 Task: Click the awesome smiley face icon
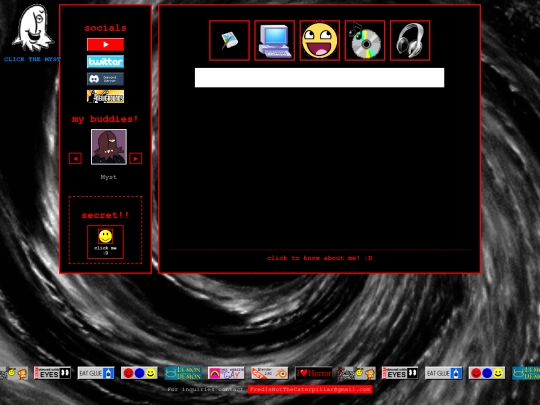coord(320,41)
